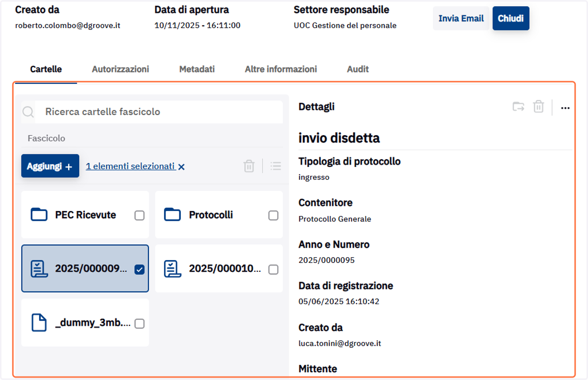Open the three-dots menu in Dettagli
588x380 pixels.
click(565, 108)
